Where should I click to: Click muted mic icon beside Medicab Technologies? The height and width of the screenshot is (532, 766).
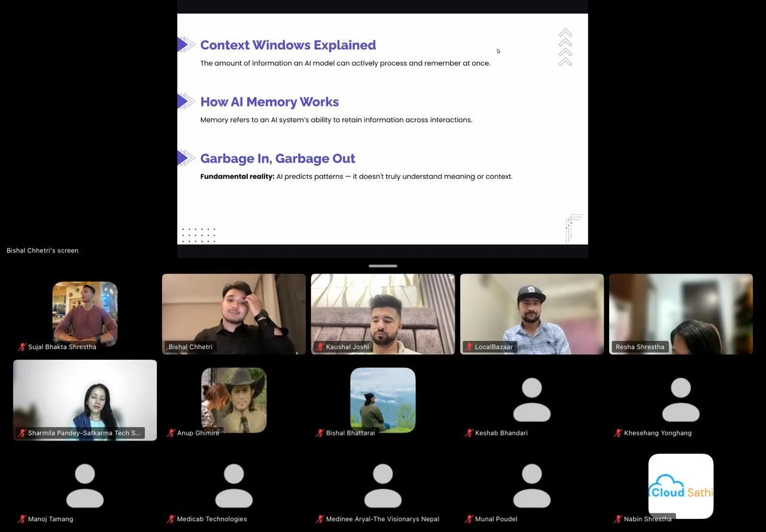(171, 519)
